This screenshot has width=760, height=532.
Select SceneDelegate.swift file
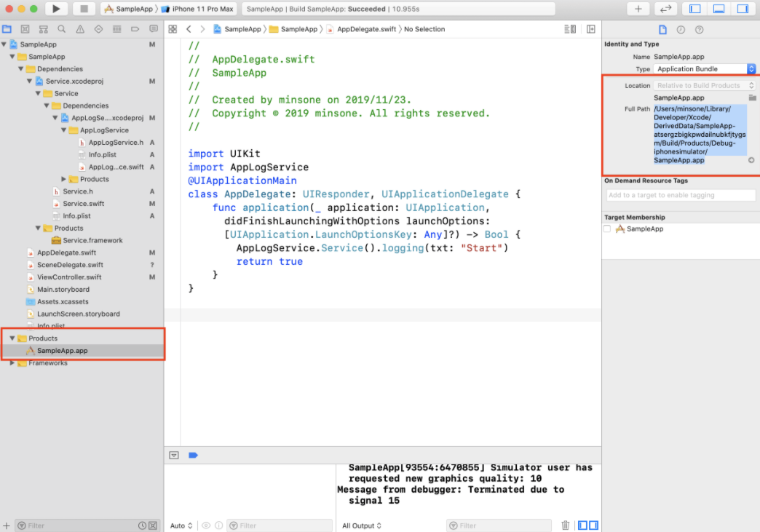pos(70,265)
